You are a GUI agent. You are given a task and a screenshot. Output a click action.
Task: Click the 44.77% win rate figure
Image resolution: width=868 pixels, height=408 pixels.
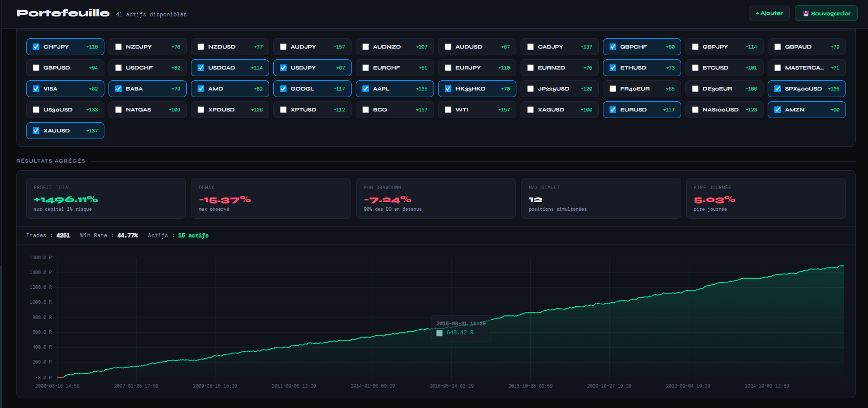pyautogui.click(x=127, y=236)
